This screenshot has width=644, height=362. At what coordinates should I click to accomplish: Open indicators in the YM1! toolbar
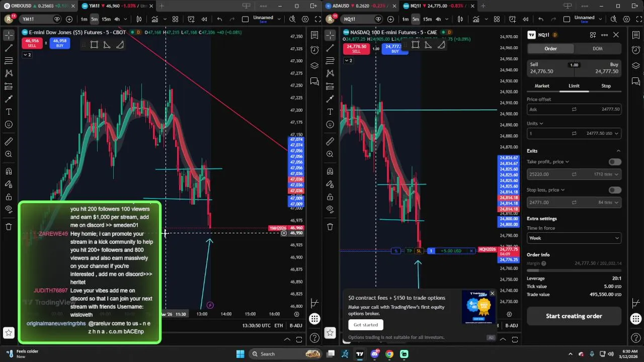click(154, 19)
